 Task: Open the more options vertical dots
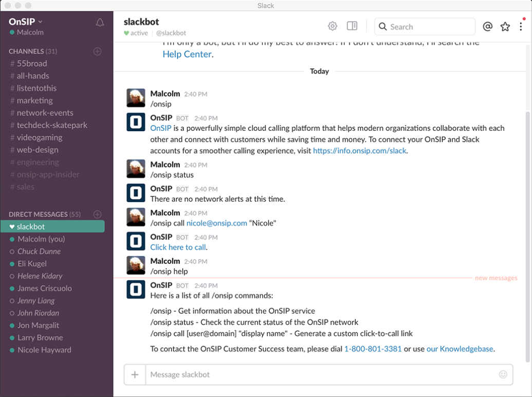521,27
